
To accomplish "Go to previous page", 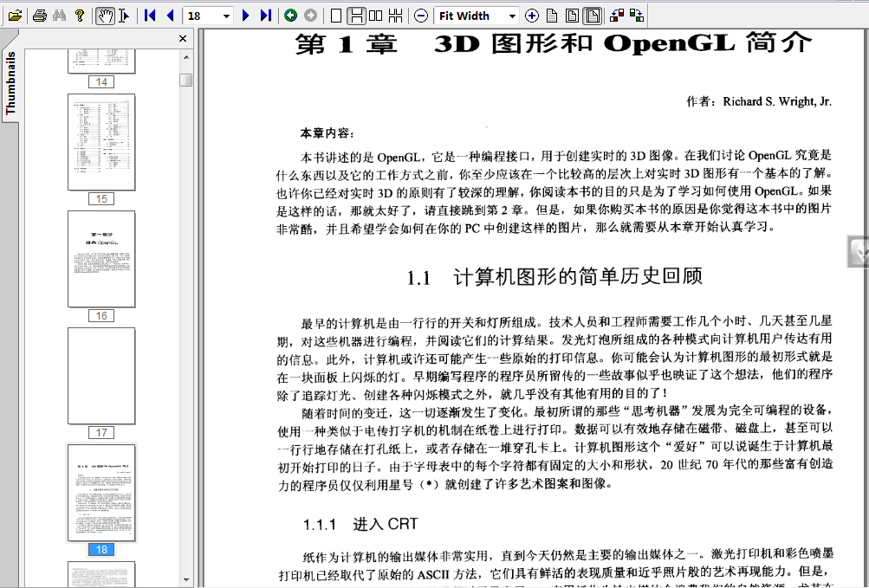I will 170,16.
